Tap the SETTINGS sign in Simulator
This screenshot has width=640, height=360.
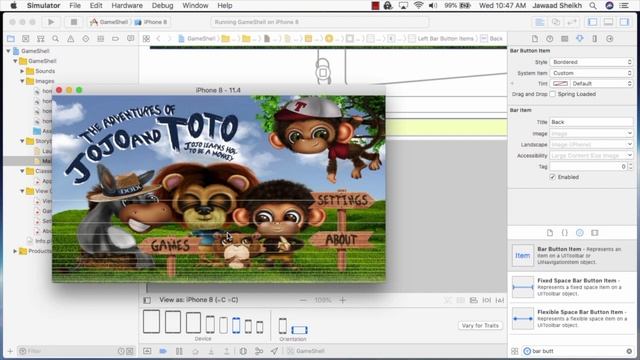tap(342, 200)
